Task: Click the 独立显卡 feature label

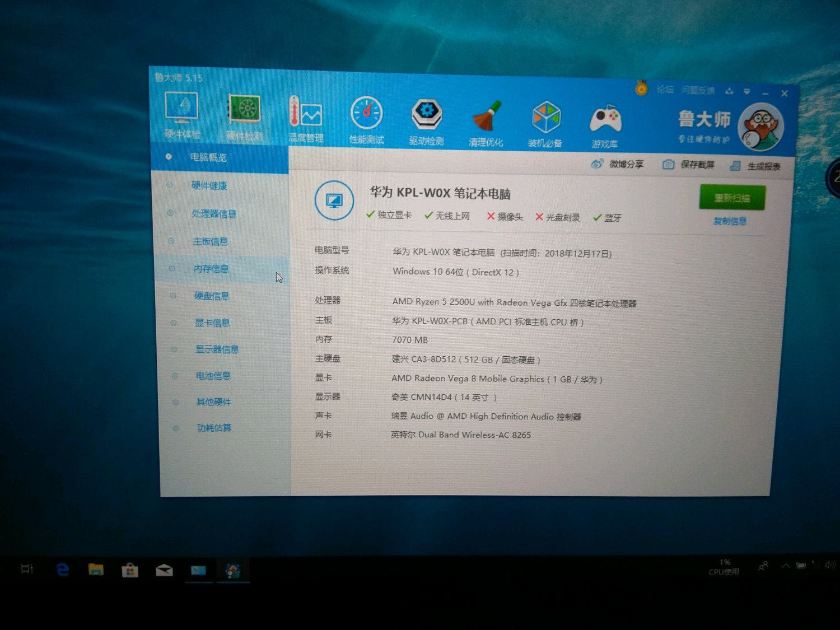Action: [394, 215]
